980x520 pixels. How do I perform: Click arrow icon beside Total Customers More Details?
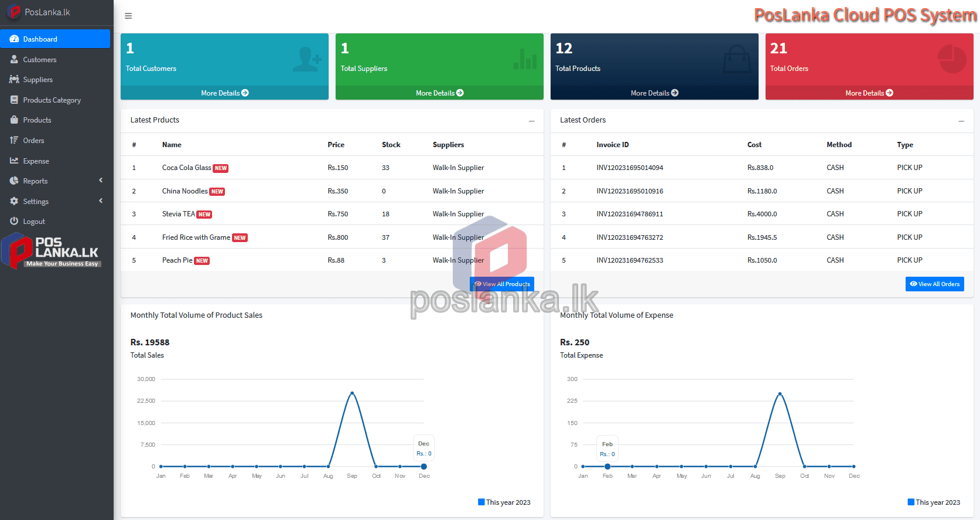click(245, 93)
